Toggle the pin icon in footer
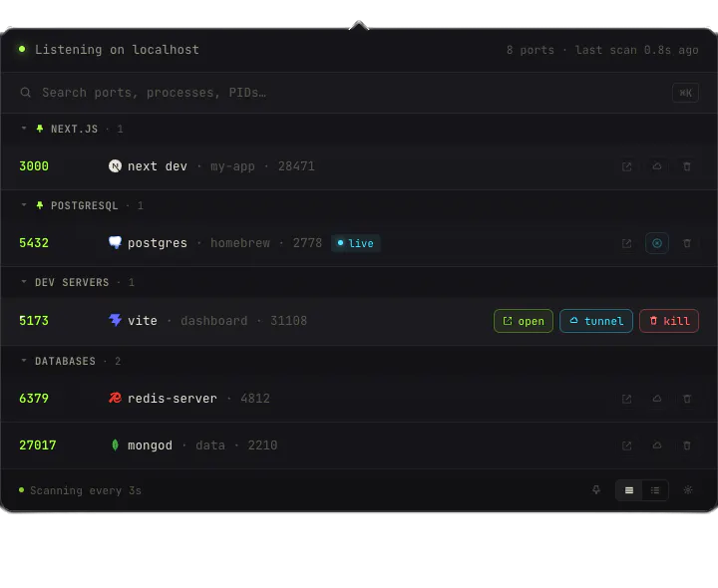This screenshot has width=718, height=588. 596,490
